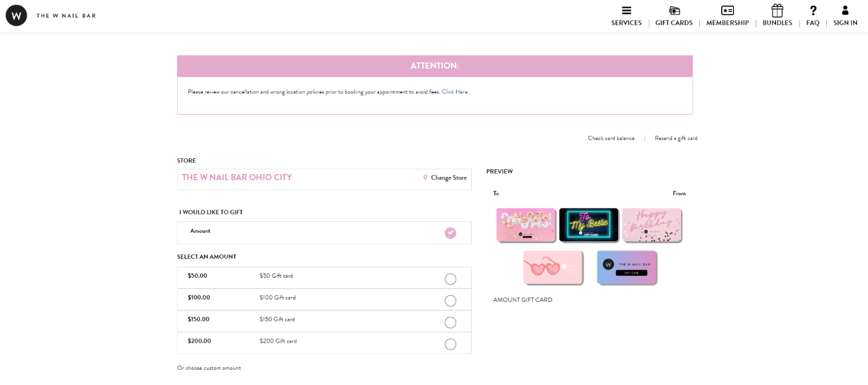This screenshot has width=868, height=385.
Task: Select the $200.00 gift card option
Action: tap(450, 344)
